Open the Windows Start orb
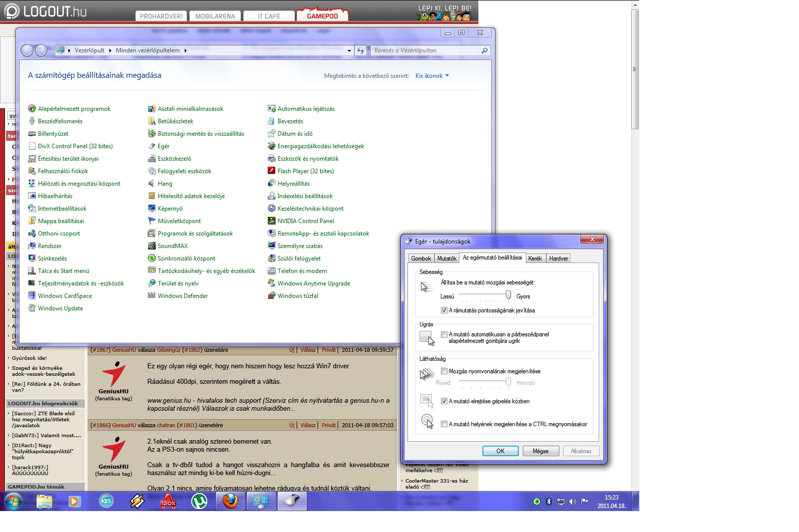The width and height of the screenshot is (799, 532). [13, 501]
